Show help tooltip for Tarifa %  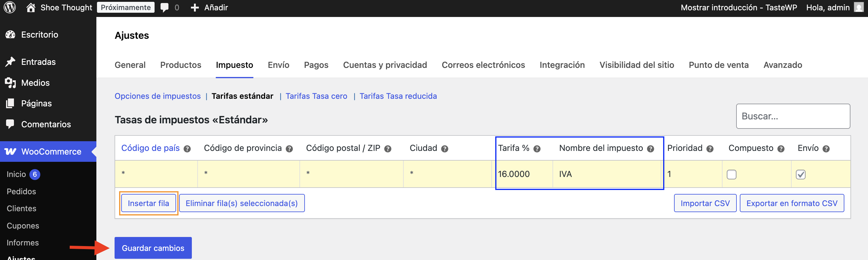(x=537, y=148)
